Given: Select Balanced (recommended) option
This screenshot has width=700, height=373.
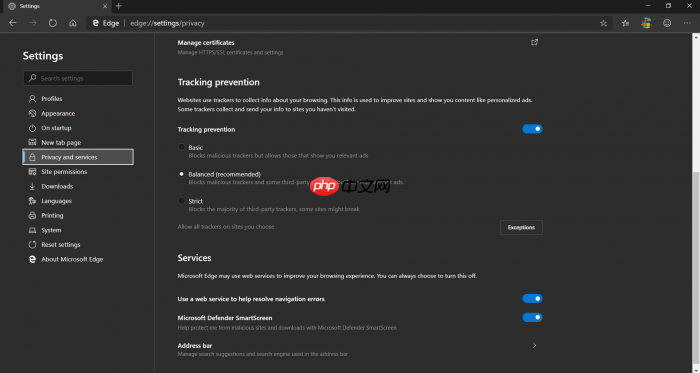Looking at the screenshot, I should 182,174.
